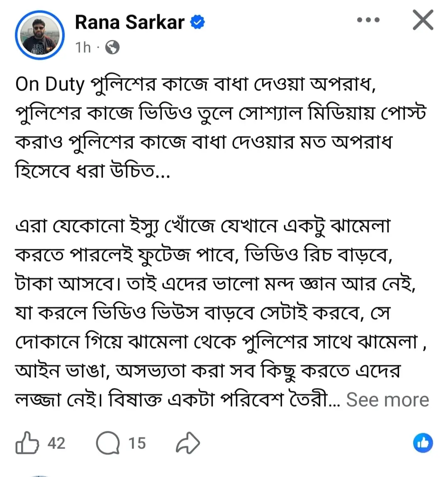Click the blue like reaction badge

click(x=423, y=443)
